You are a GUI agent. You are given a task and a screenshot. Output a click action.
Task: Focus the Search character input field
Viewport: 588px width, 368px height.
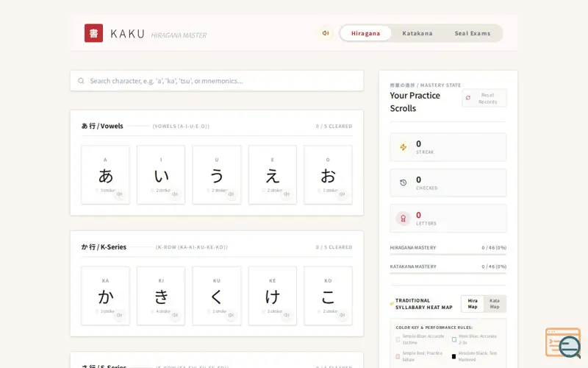click(x=217, y=81)
